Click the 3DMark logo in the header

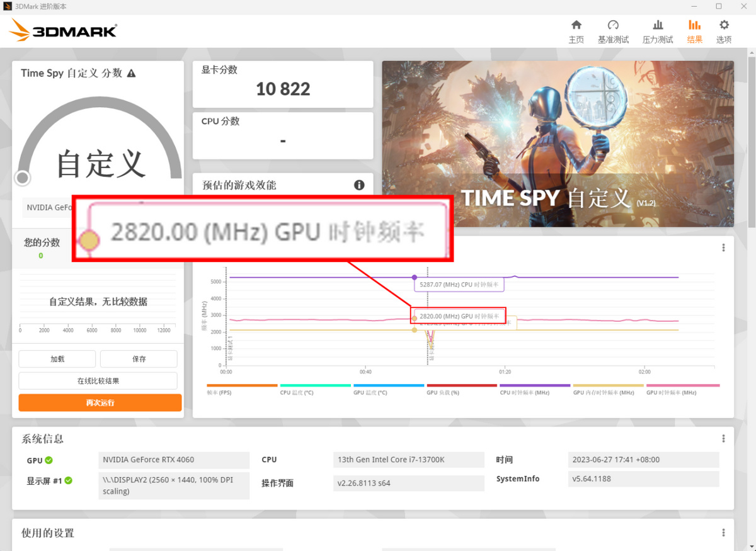63,30
